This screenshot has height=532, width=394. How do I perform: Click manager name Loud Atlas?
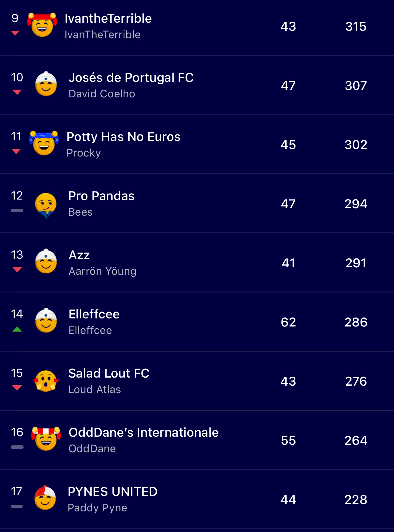click(95, 390)
